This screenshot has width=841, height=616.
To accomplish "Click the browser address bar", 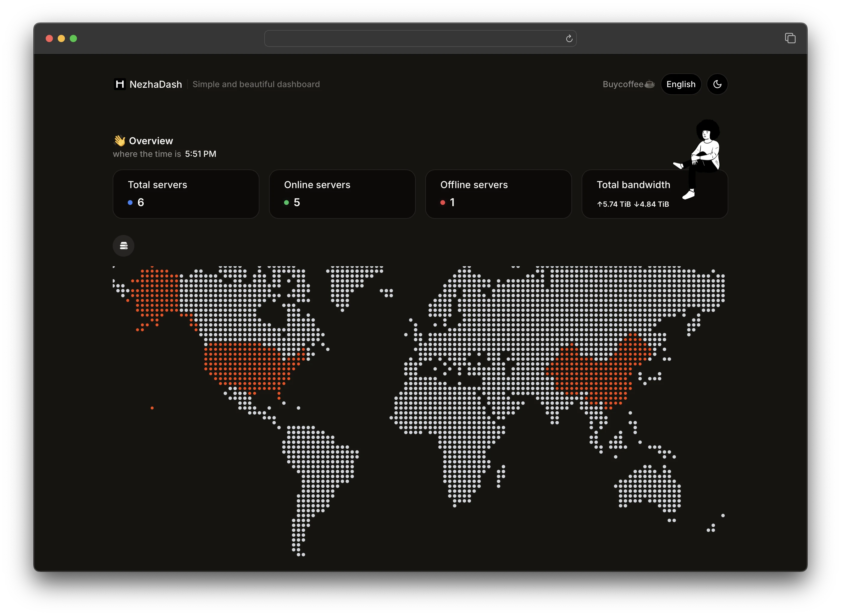I will 410,39.
